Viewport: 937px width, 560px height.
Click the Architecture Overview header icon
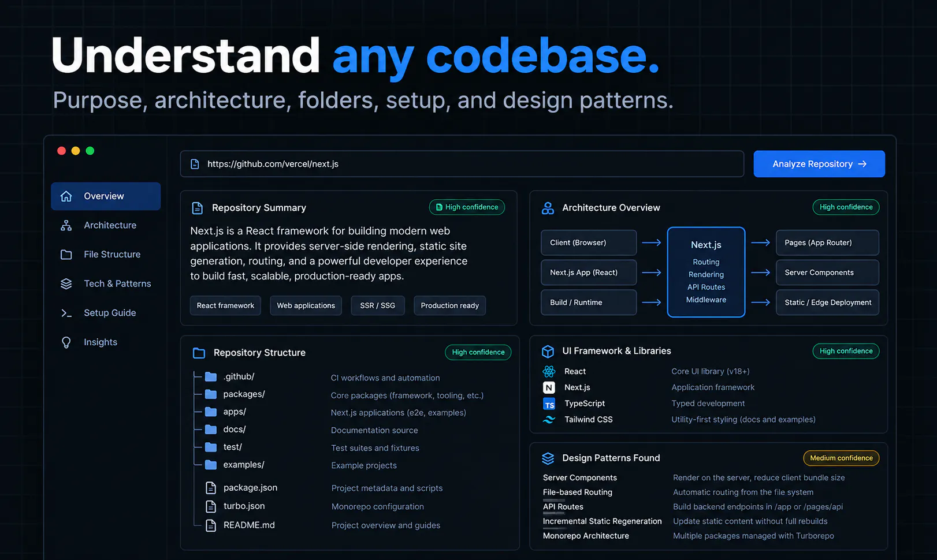click(548, 208)
